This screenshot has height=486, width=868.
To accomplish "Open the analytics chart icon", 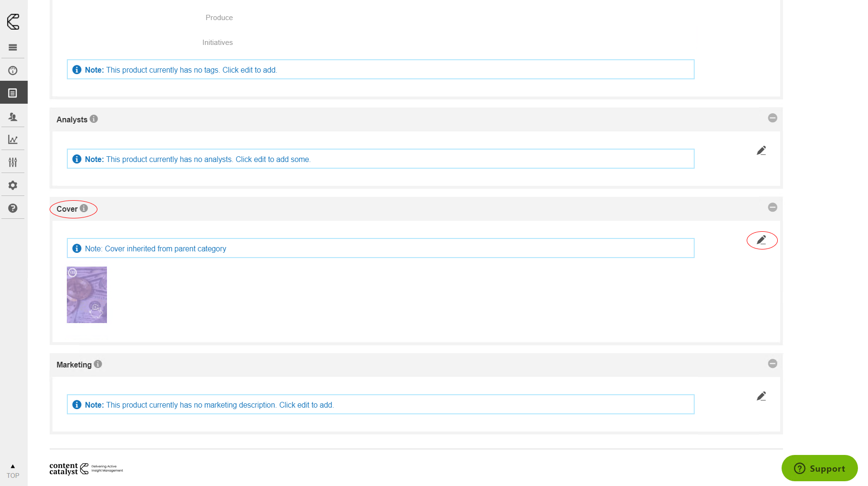I will coord(13,140).
